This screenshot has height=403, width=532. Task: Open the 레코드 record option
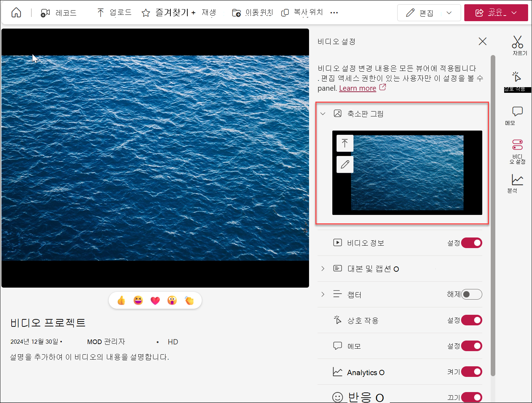tap(59, 13)
